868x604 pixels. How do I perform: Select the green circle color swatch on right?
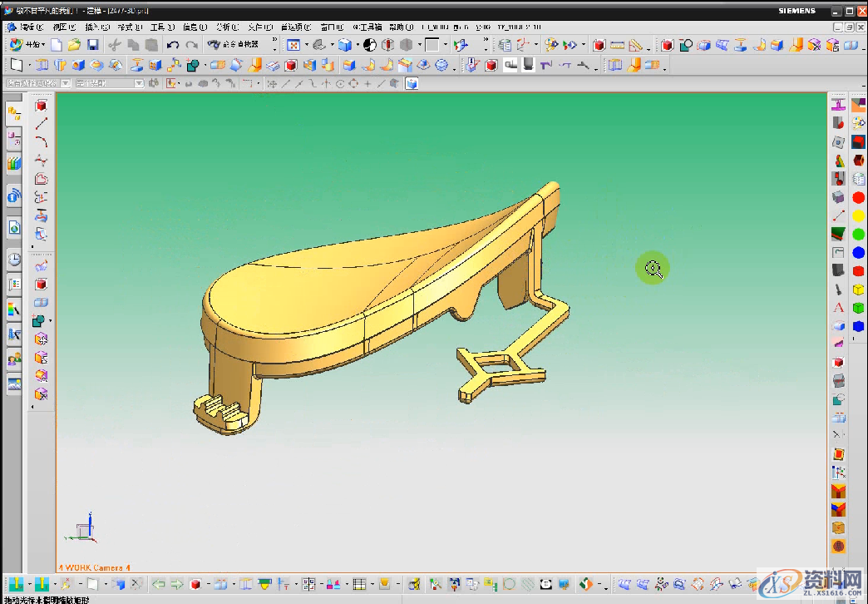(858, 235)
